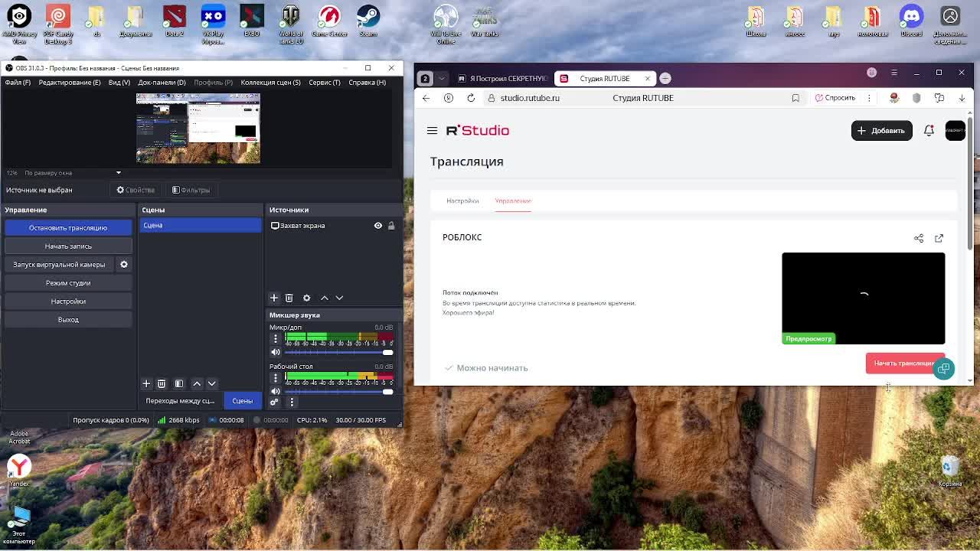Screen dimensions: 980x551
Task: Open OBS Настройки button
Action: pos(68,302)
